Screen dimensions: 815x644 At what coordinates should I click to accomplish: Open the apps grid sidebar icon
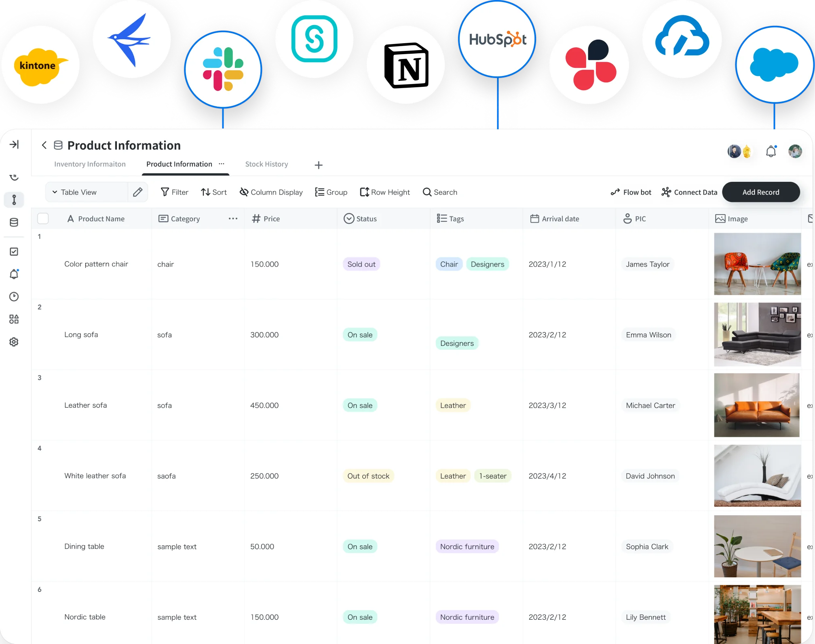pos(14,319)
